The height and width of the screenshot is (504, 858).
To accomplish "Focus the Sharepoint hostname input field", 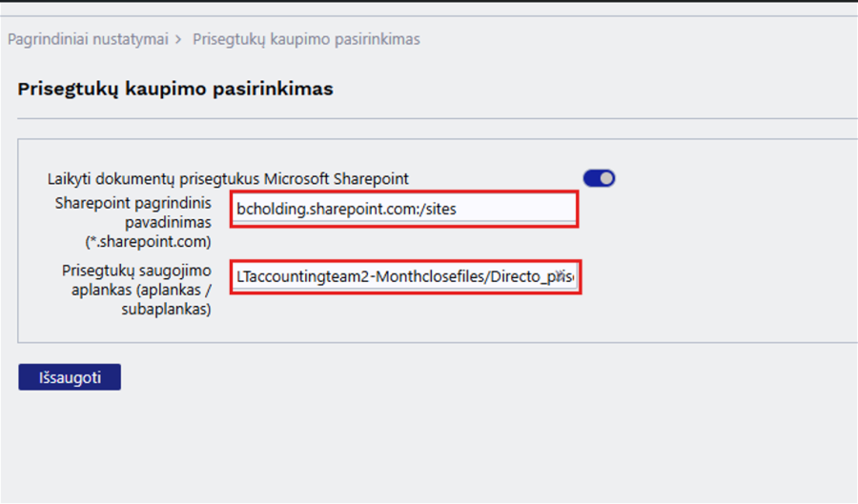I will [403, 209].
